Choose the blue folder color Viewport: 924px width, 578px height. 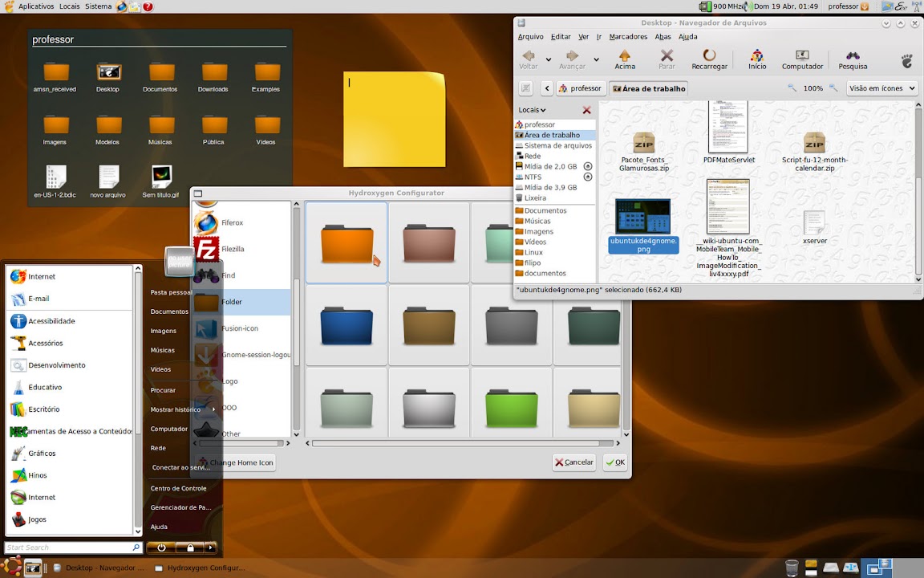coord(346,325)
